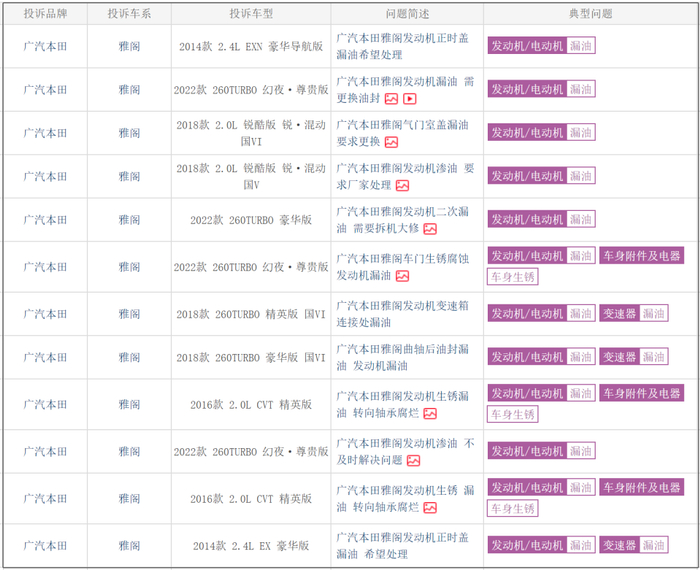Viewport: 700px width, 570px height.
Task: Click 雅阁 series in 2014款 EXN row
Action: [129, 46]
